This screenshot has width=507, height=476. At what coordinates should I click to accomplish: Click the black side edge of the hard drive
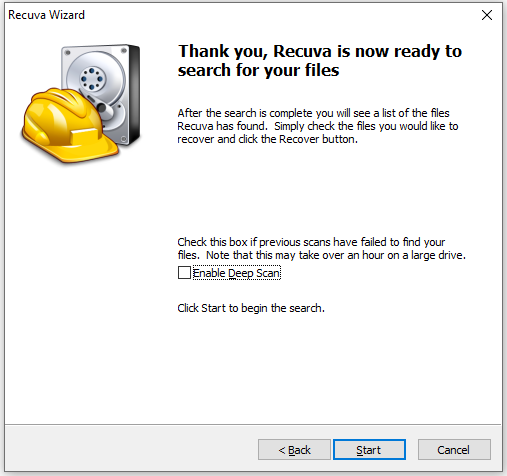click(x=134, y=94)
